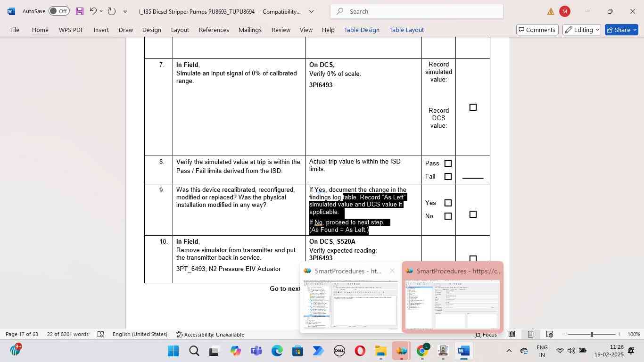Close the first SmartProcedures preview
The width and height of the screenshot is (644, 362).
(392, 271)
